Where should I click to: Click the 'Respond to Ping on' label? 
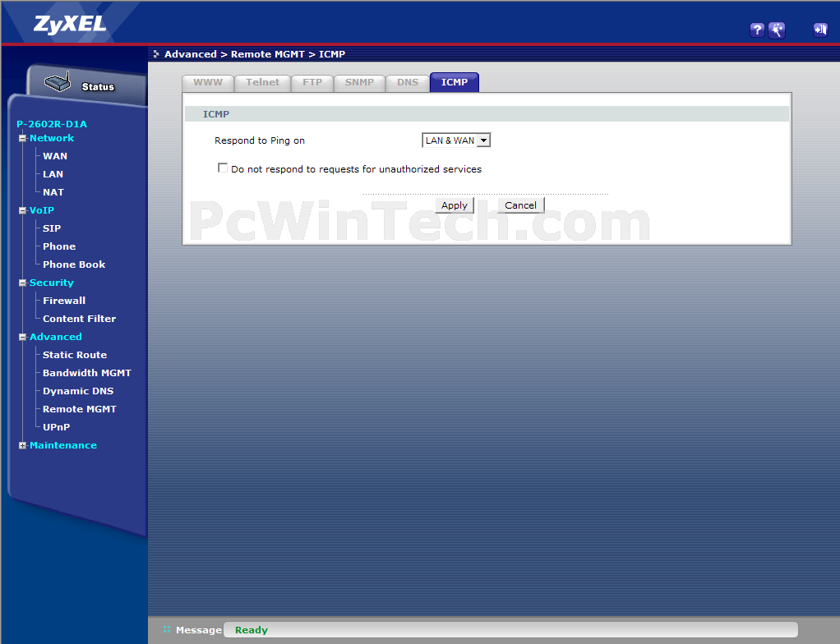point(260,140)
